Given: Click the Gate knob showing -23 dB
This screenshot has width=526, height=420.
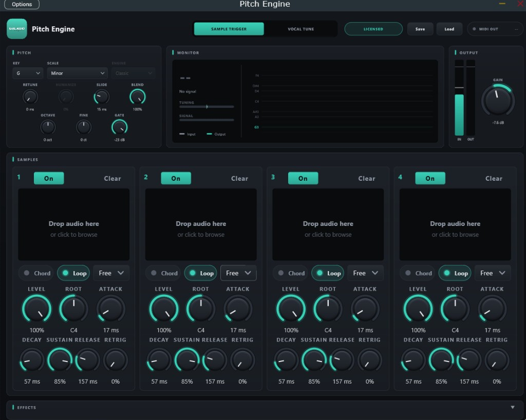Looking at the screenshot, I should pyautogui.click(x=119, y=127).
